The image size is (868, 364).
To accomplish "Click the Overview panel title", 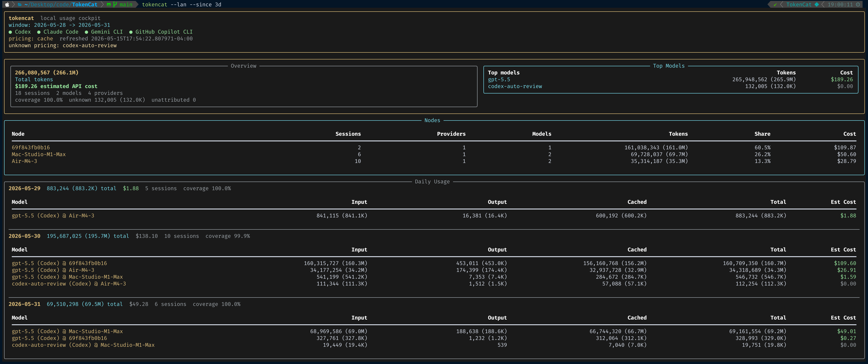I will click(243, 66).
